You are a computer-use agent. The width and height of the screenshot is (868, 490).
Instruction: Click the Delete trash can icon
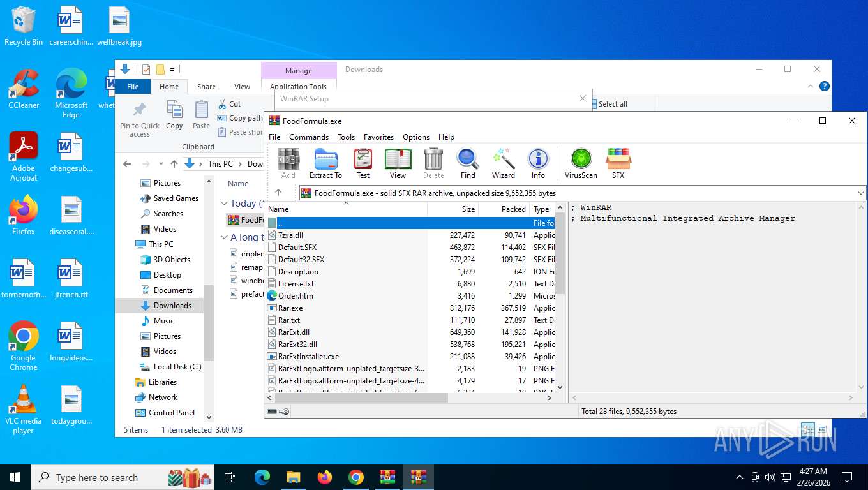(433, 163)
